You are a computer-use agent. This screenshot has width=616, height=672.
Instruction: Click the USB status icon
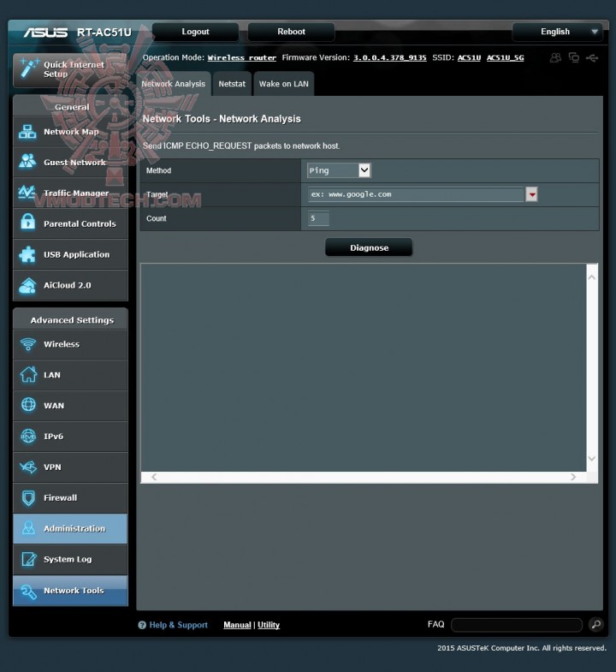(592, 57)
